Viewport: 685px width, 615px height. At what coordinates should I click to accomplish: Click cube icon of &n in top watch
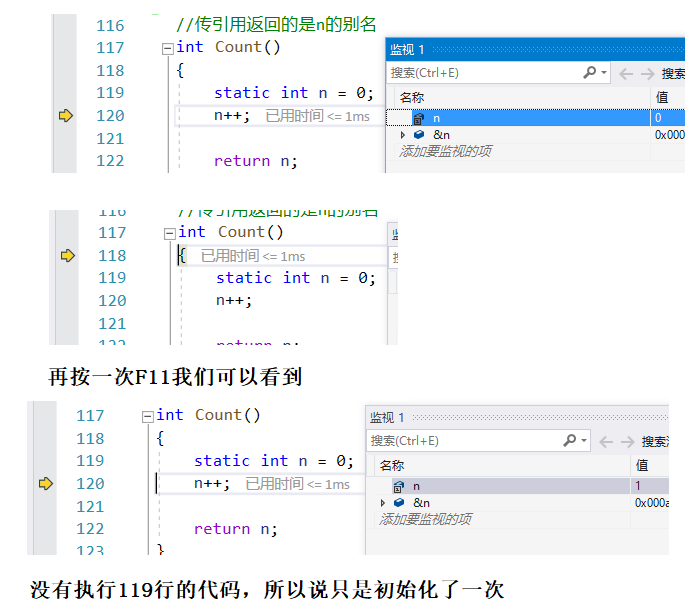[x=419, y=135]
